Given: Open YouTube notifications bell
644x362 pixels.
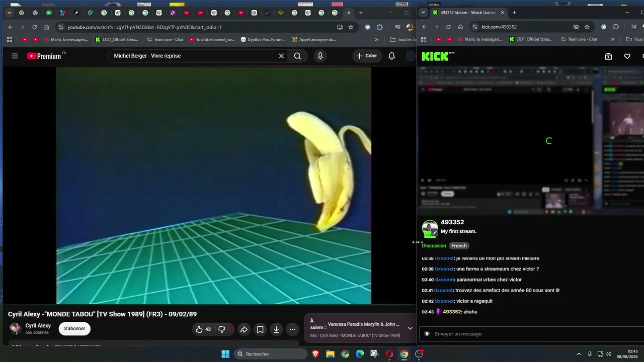Looking at the screenshot, I should tap(391, 56).
